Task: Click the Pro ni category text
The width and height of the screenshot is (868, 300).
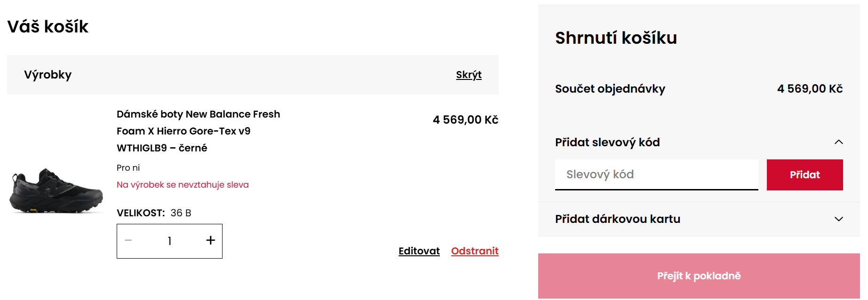Action: [128, 168]
